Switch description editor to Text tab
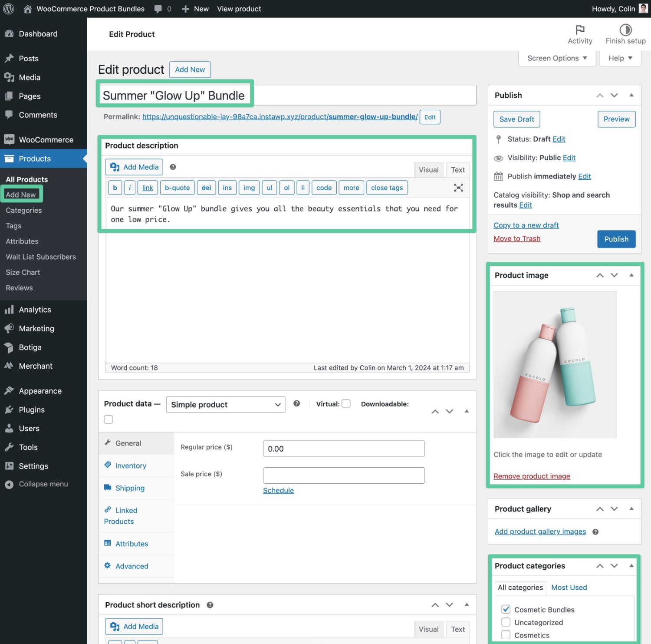The width and height of the screenshot is (651, 644). tap(457, 170)
